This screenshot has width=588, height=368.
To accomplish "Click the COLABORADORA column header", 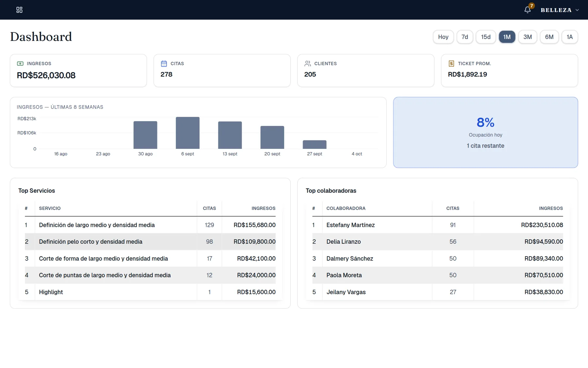I will (x=346, y=208).
